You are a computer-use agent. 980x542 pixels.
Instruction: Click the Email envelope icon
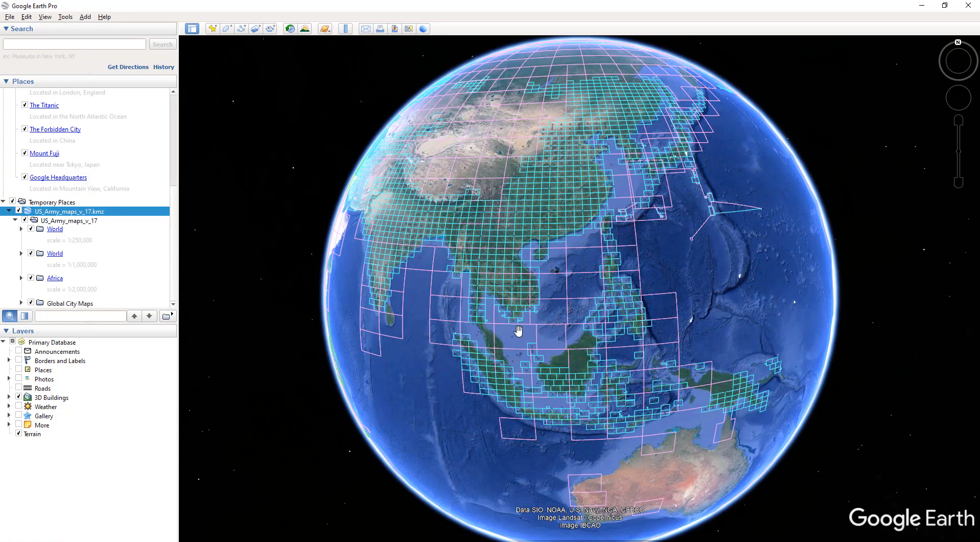365,29
